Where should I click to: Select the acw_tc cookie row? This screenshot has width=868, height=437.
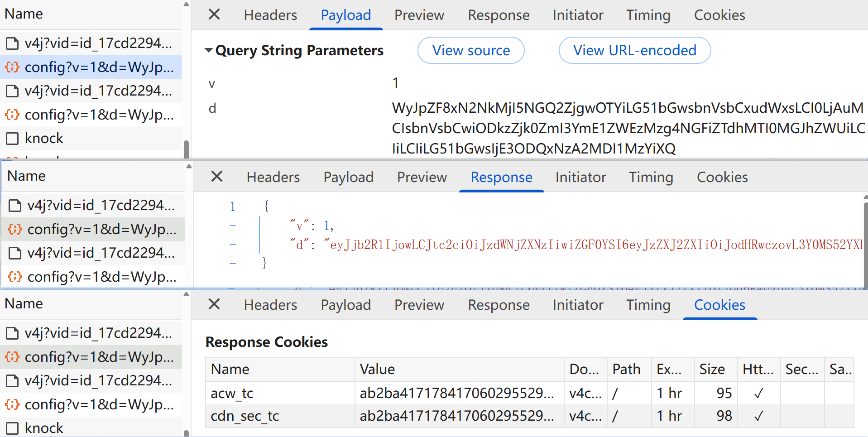pos(530,393)
